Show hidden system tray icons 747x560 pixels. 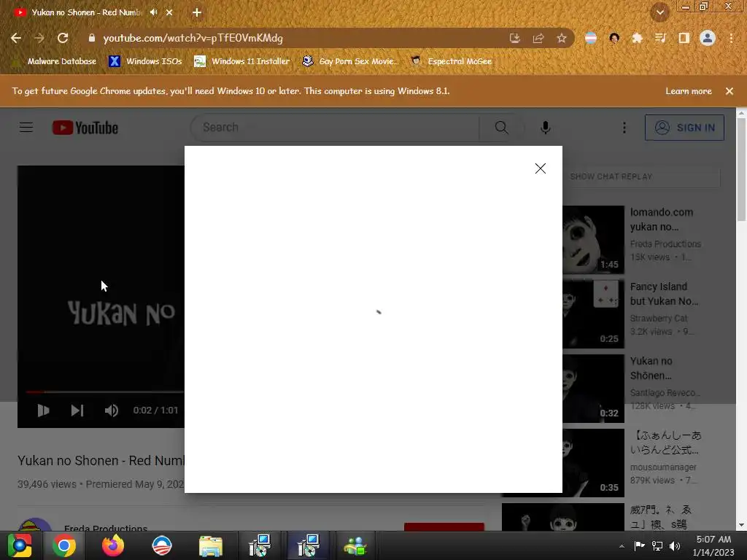coord(622,546)
